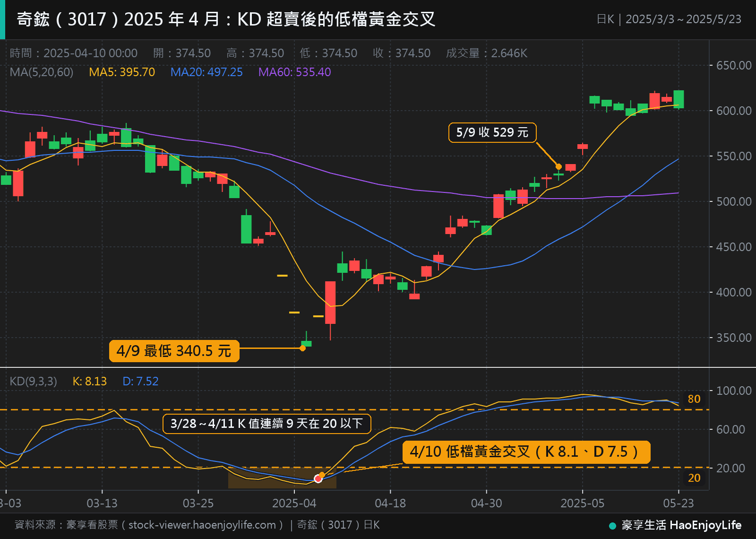Click the 500.00 price axis label
This screenshot has height=539, width=756.
point(734,201)
